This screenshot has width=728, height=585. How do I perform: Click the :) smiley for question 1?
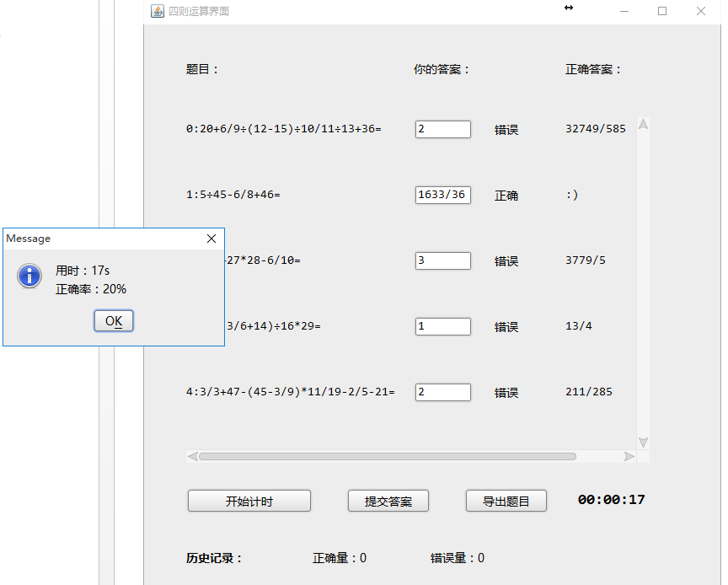[572, 195]
